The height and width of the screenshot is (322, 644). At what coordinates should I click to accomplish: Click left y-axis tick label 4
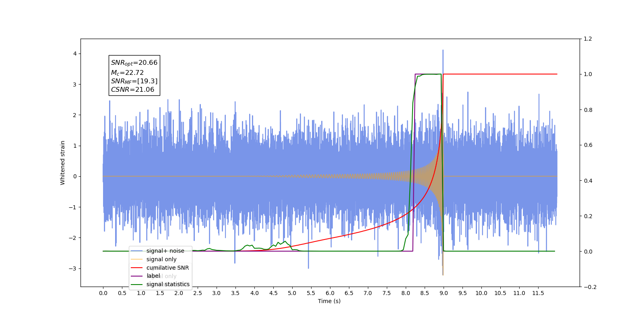pyautogui.click(x=75, y=54)
